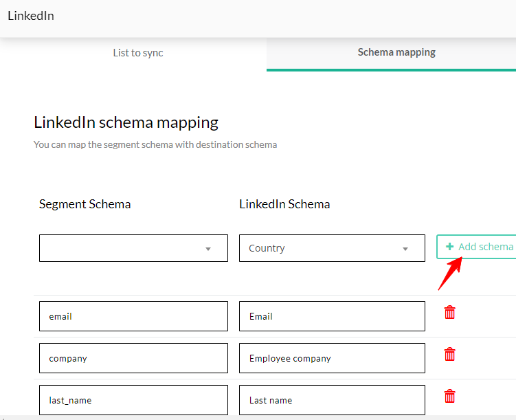Click the Last name LinkedIn field
The height and width of the screenshot is (420, 516).
pyautogui.click(x=332, y=400)
